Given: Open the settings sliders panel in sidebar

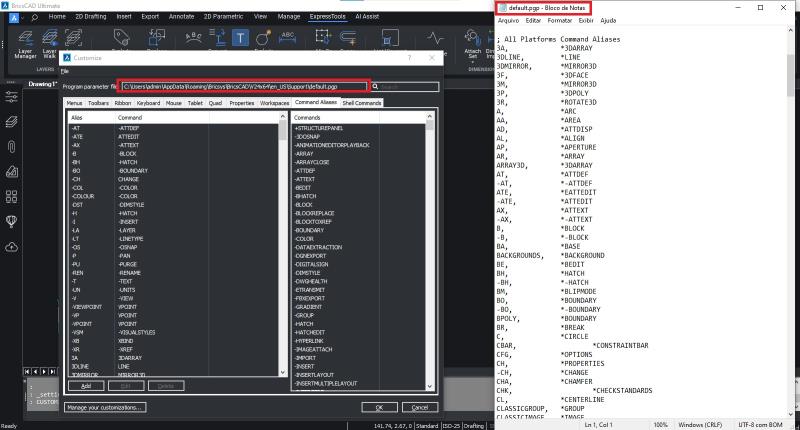Looking at the screenshot, I should tap(12, 96).
